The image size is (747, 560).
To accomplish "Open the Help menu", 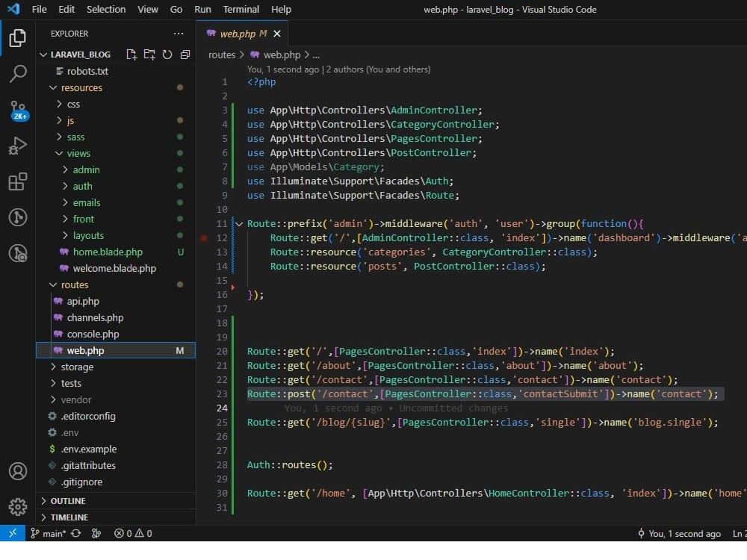I will click(281, 9).
